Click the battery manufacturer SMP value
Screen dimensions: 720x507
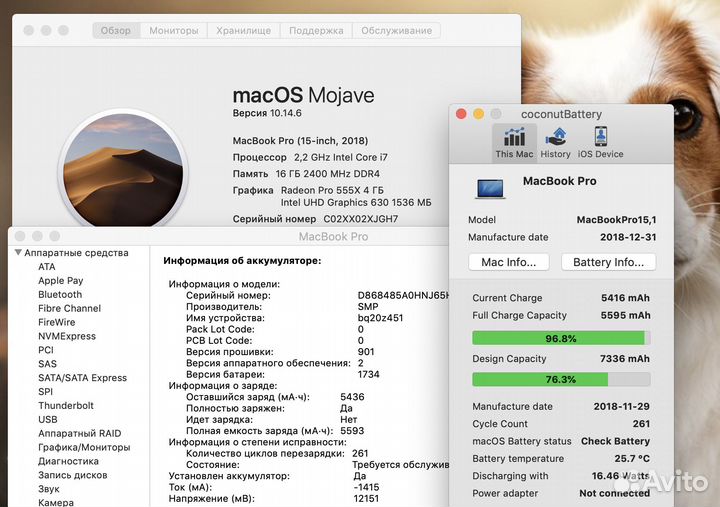point(368,307)
